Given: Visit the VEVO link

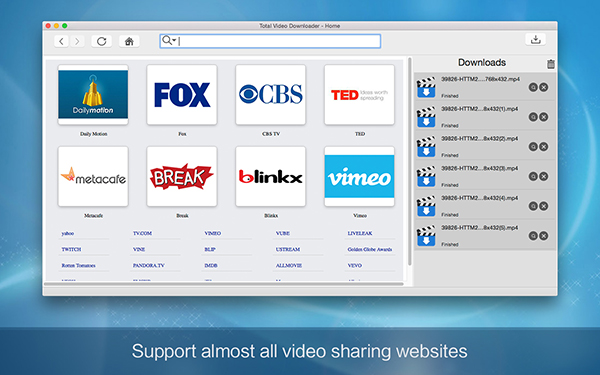Looking at the screenshot, I should [355, 266].
